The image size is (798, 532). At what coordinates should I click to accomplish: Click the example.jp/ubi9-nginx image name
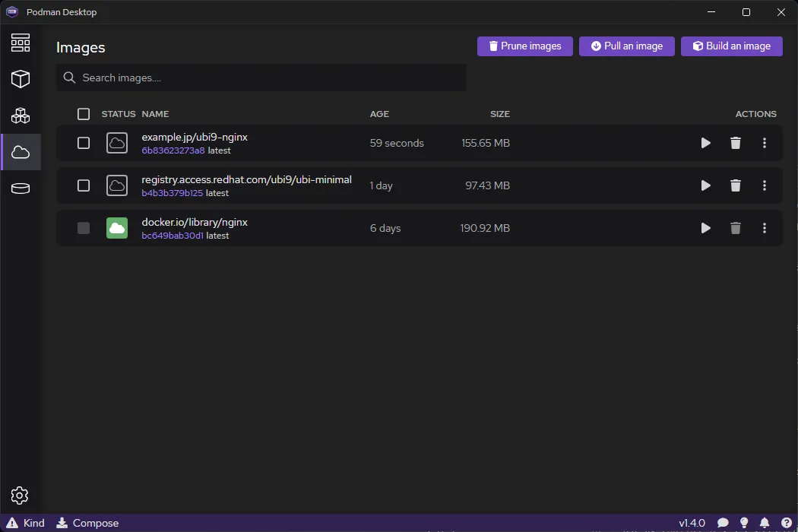[195, 137]
